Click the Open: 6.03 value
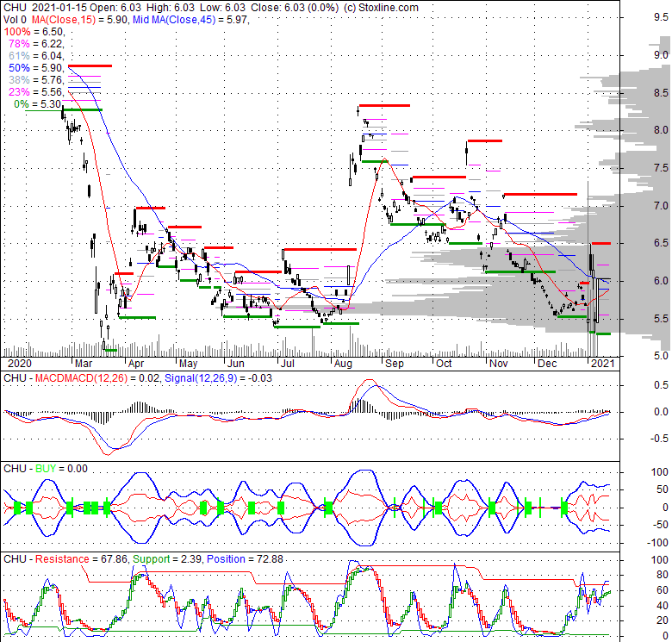 (x=115, y=7)
